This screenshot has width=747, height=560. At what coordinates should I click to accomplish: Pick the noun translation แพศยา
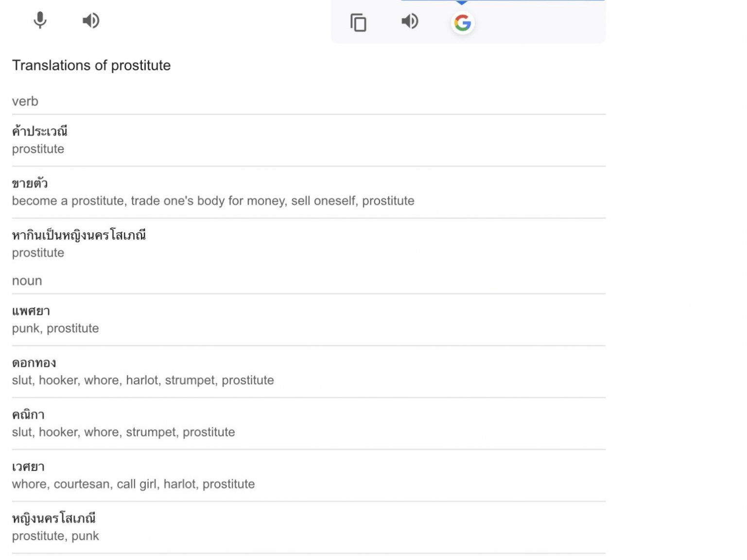[x=31, y=311]
